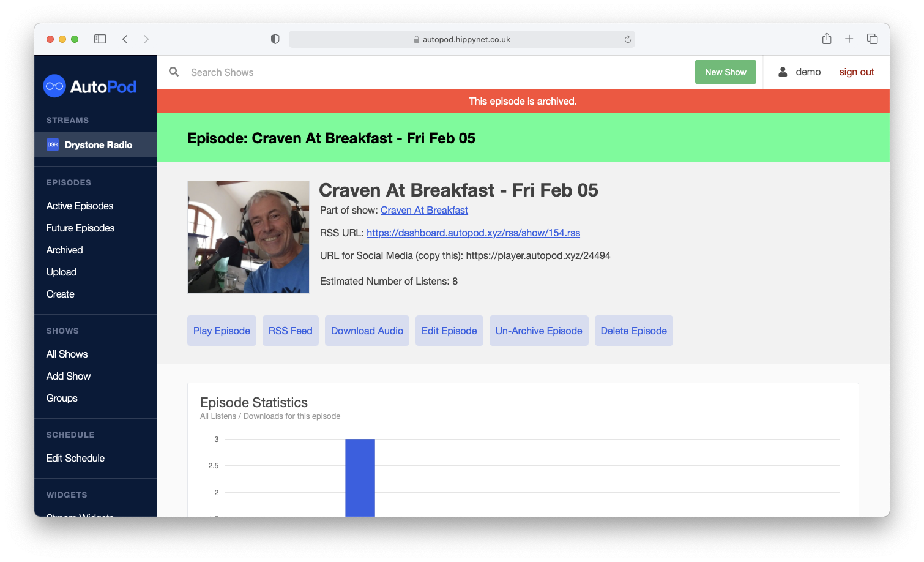The width and height of the screenshot is (924, 562).
Task: Open Create in the sidebar
Action: coord(61,294)
